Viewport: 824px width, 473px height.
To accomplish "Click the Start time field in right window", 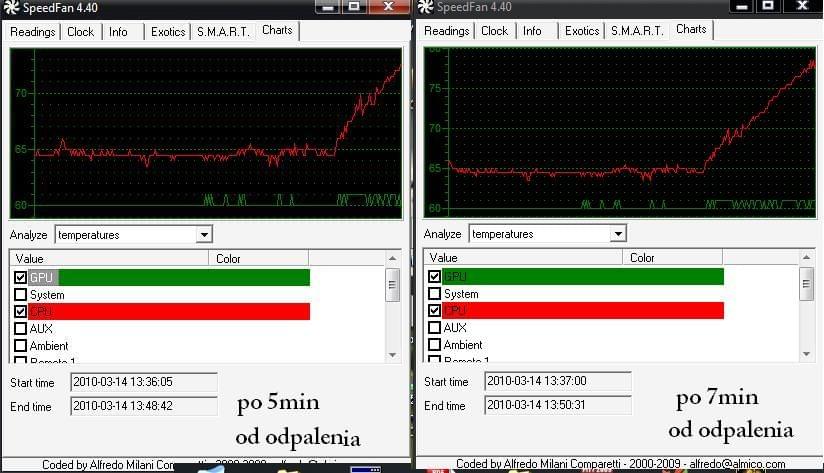I will (558, 381).
